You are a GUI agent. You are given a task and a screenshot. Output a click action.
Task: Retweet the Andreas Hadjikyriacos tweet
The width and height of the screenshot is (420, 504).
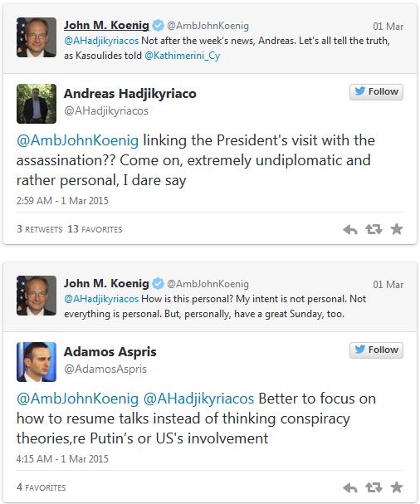[374, 229]
